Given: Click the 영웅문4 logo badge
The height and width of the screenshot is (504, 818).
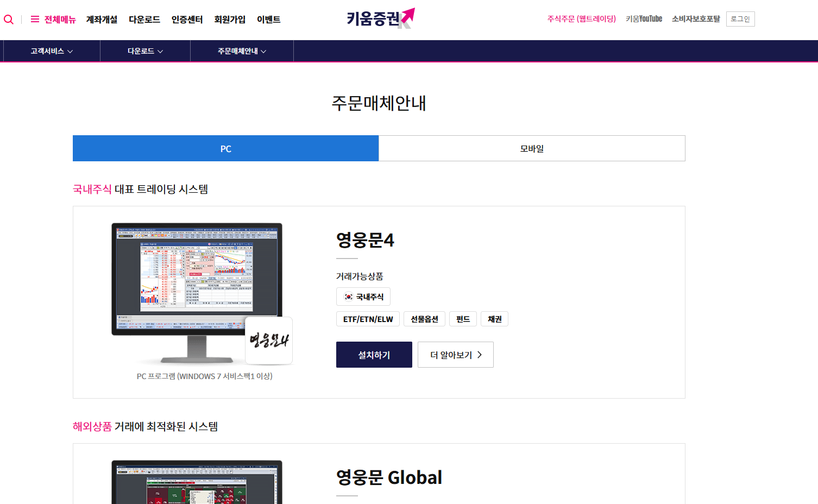Looking at the screenshot, I should 269,341.
